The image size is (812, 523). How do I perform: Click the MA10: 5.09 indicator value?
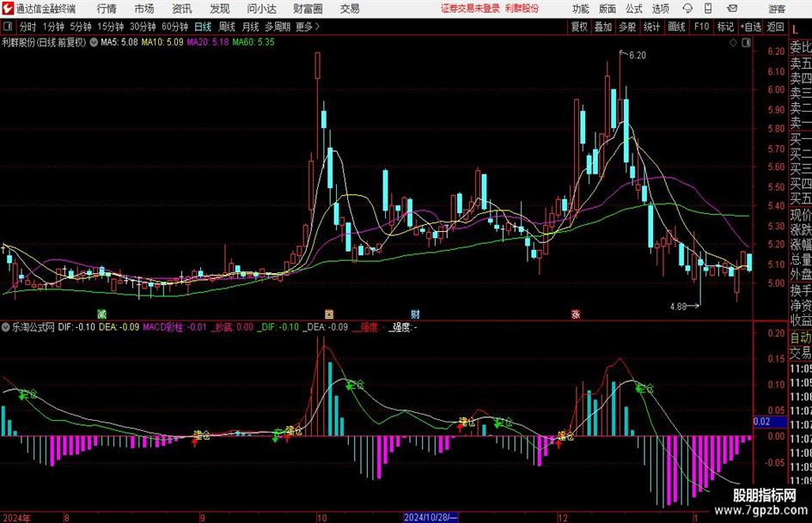(162, 42)
